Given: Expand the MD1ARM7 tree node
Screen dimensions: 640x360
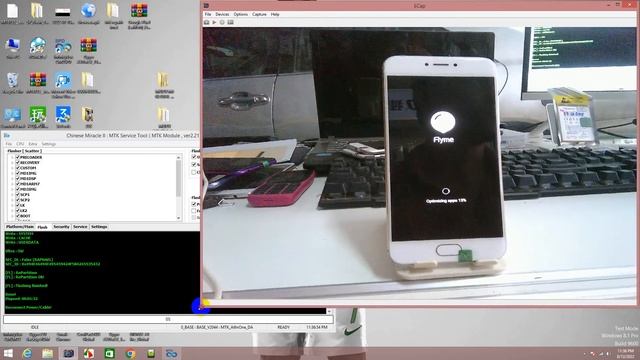Looking at the screenshot, I should (x=13, y=184).
